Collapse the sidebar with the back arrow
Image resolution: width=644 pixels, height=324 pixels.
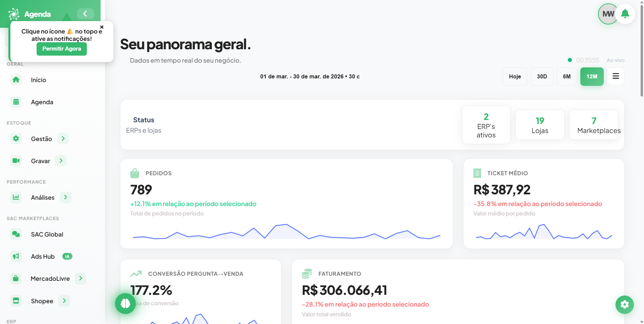pos(85,14)
